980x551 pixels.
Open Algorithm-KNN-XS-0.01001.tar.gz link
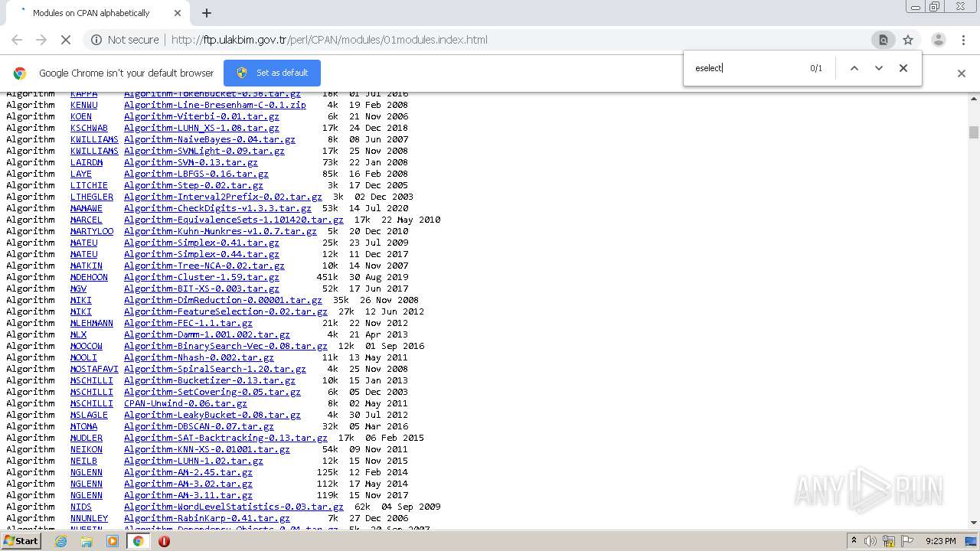point(207,449)
